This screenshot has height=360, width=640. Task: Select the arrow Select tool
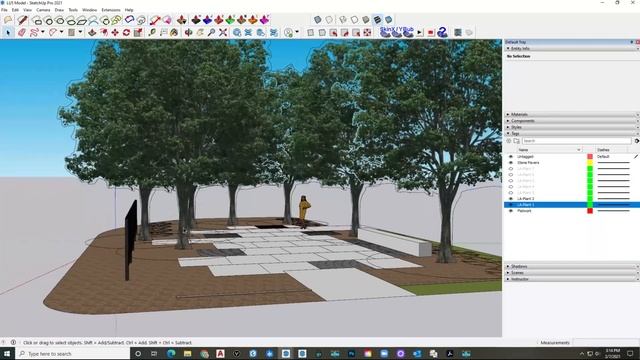8,32
